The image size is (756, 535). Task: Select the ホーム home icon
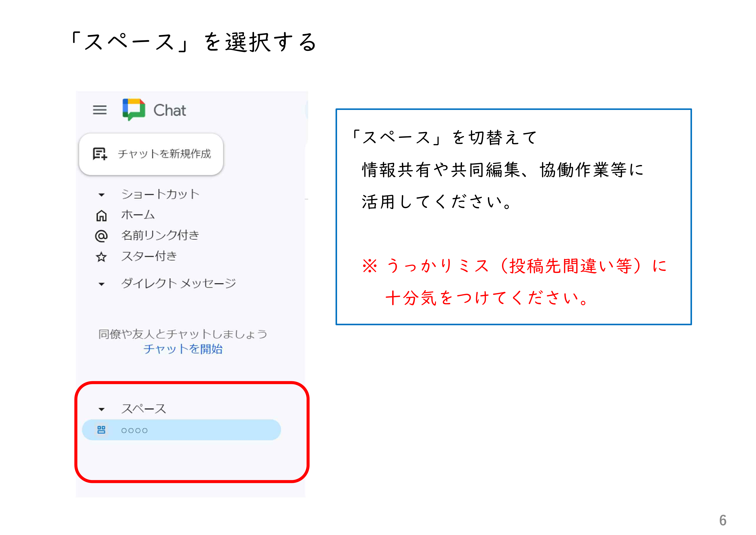coord(102,216)
